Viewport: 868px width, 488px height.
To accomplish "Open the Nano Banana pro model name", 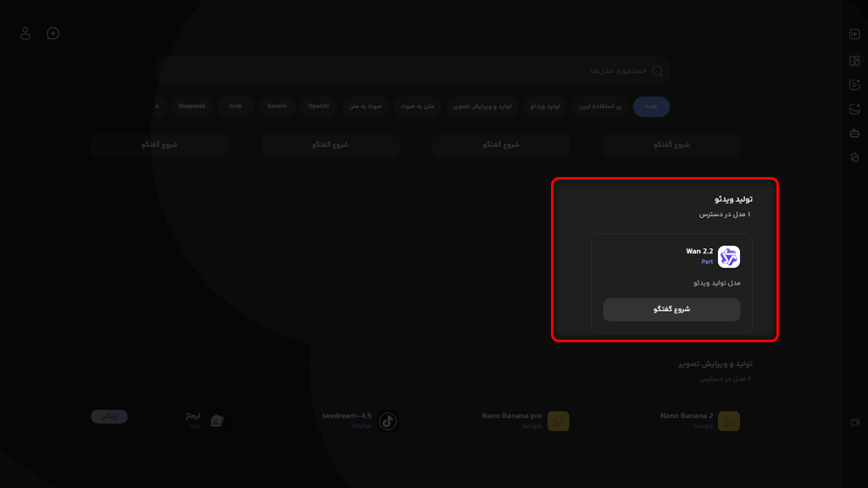I will (511, 415).
